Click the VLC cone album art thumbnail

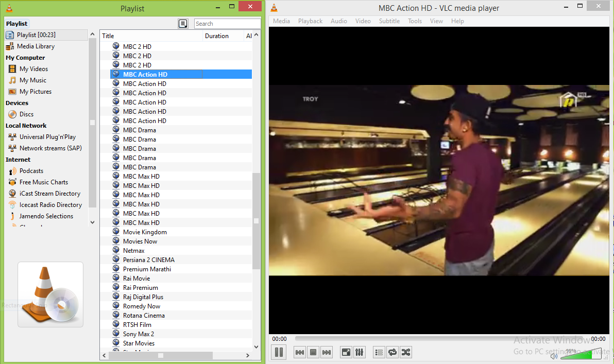pyautogui.click(x=50, y=294)
